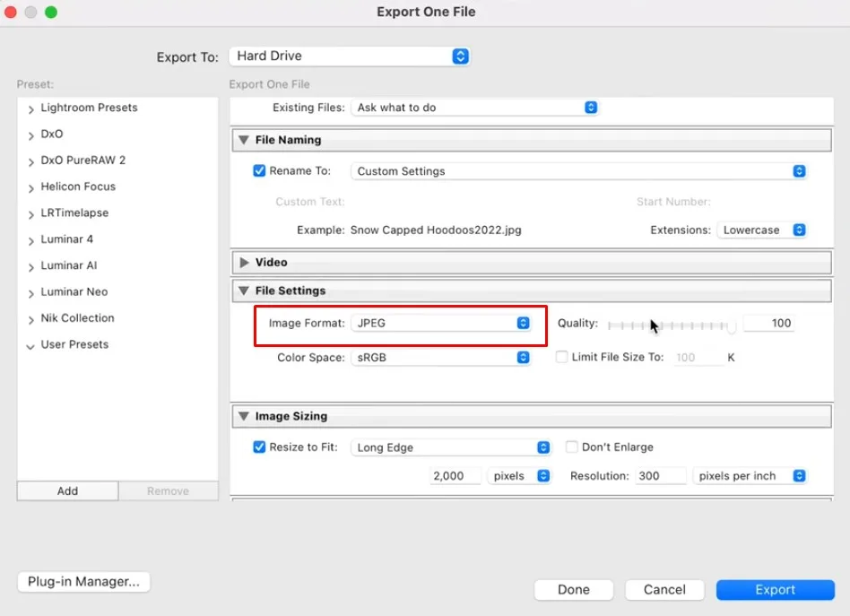Click the Add preset button
Screen dimensions: 850x616
tap(68, 490)
